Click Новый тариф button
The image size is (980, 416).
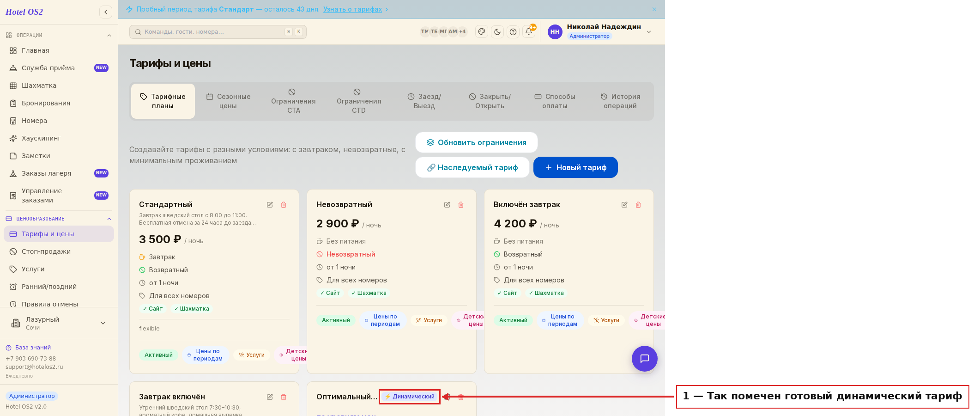(575, 167)
